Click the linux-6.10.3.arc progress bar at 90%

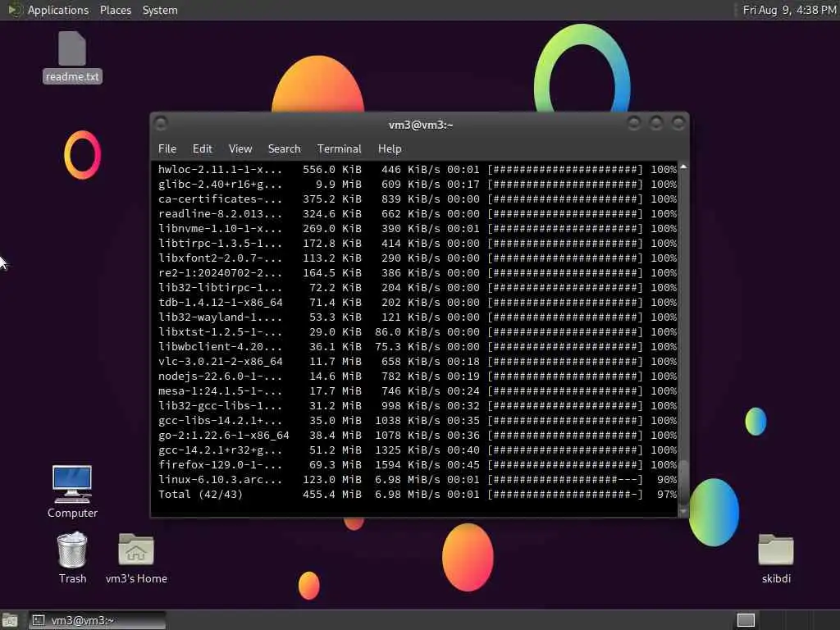coord(564,479)
